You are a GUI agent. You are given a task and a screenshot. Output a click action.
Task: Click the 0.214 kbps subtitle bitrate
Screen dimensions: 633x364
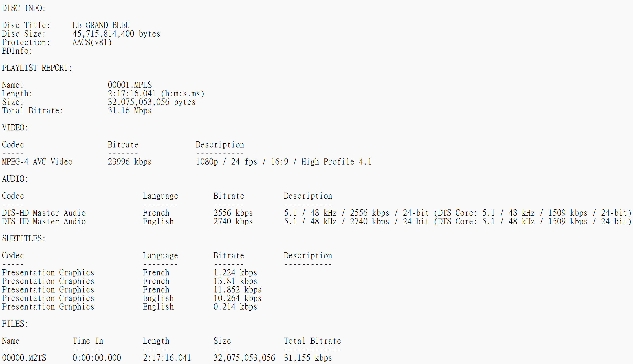click(235, 307)
